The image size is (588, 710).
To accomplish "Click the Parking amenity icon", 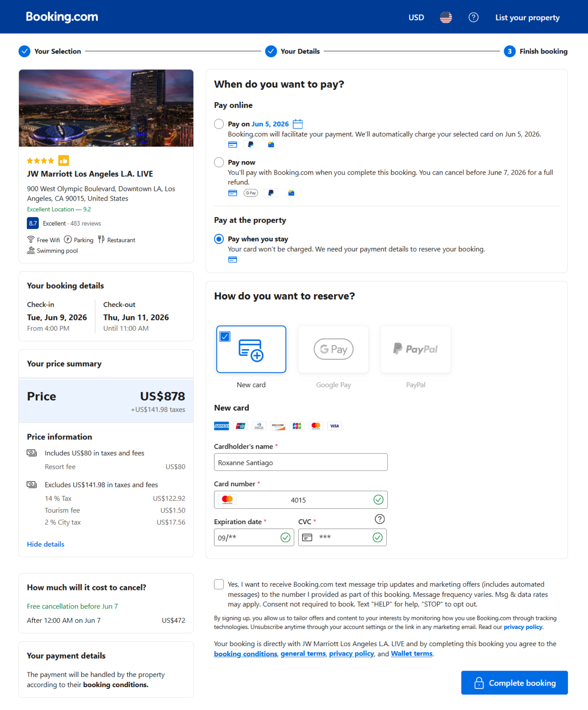I will click(x=68, y=239).
